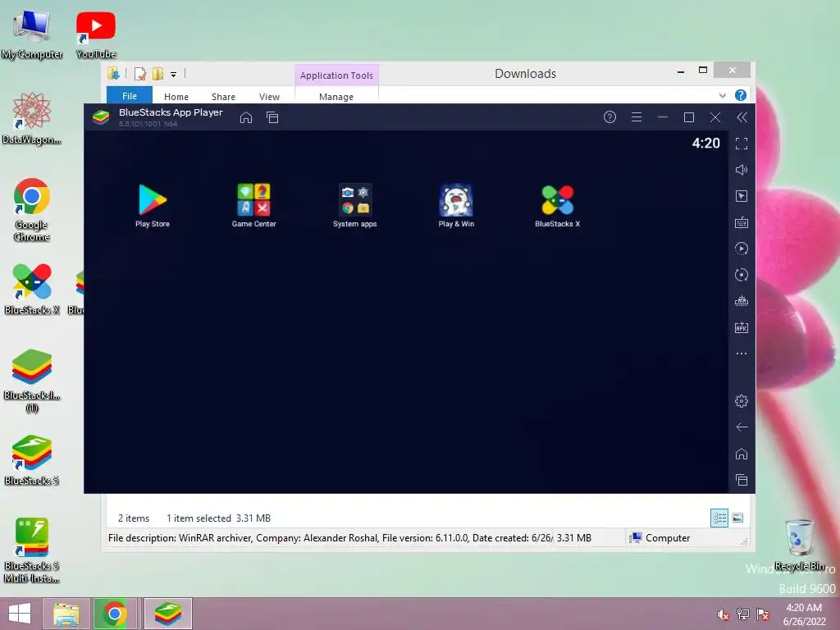
Task: Open the Play Store app in BlueStacks
Action: coord(152,205)
